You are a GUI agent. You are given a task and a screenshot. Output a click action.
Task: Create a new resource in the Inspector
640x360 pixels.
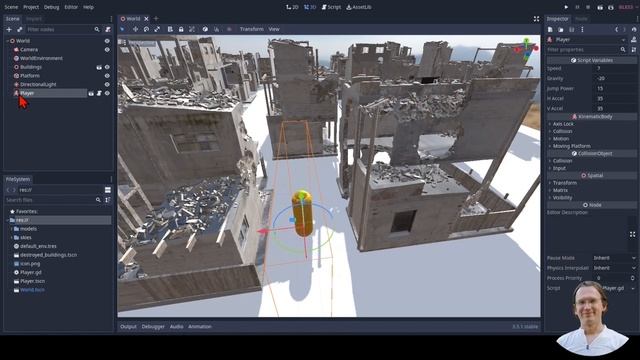pos(550,29)
